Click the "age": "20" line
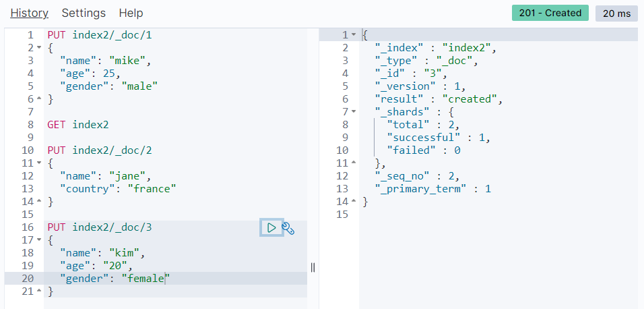 pos(96,266)
